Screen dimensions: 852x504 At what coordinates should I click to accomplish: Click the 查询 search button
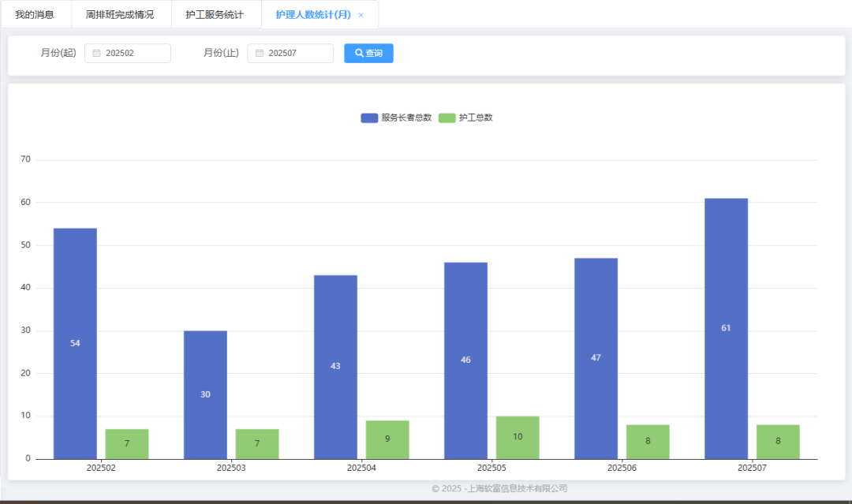368,54
